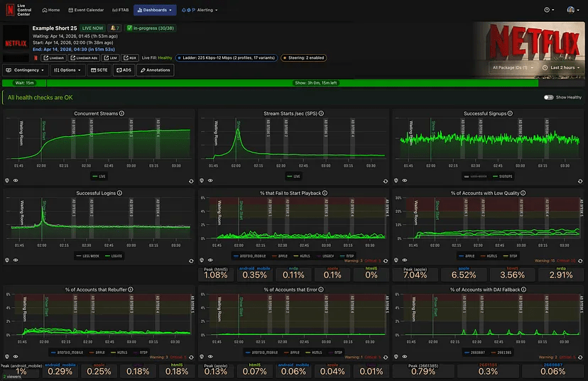This screenshot has height=381, width=588.
Task: Open the LiveDash Ads link
Action: (84, 58)
